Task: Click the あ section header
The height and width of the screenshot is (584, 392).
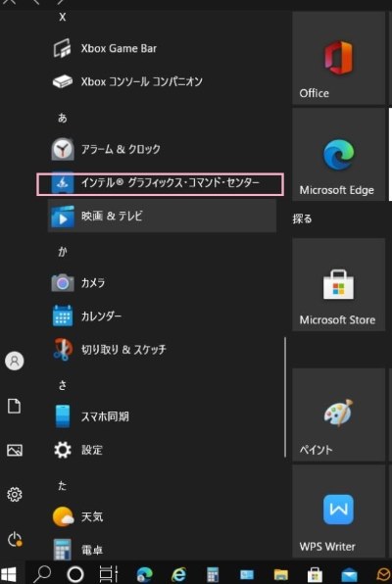Action: click(63, 118)
